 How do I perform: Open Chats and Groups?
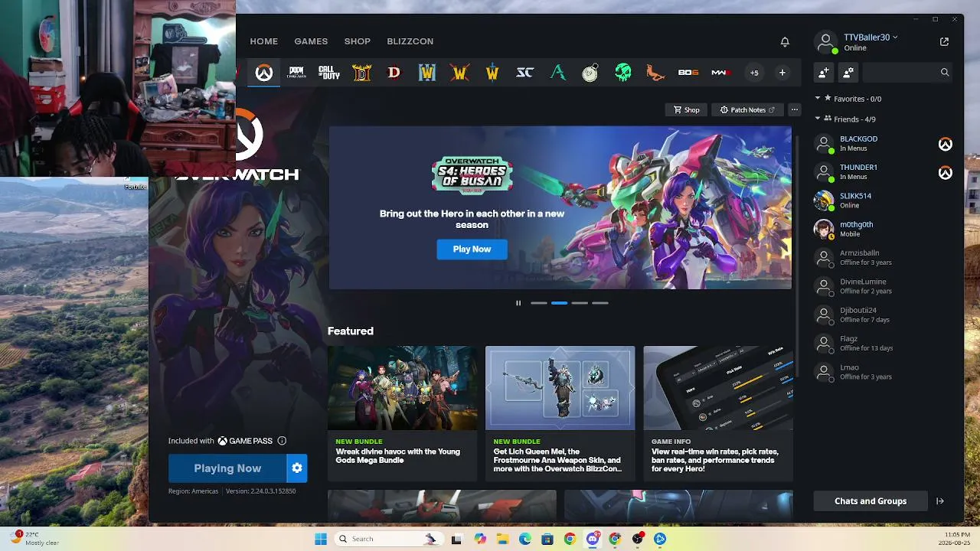(871, 501)
